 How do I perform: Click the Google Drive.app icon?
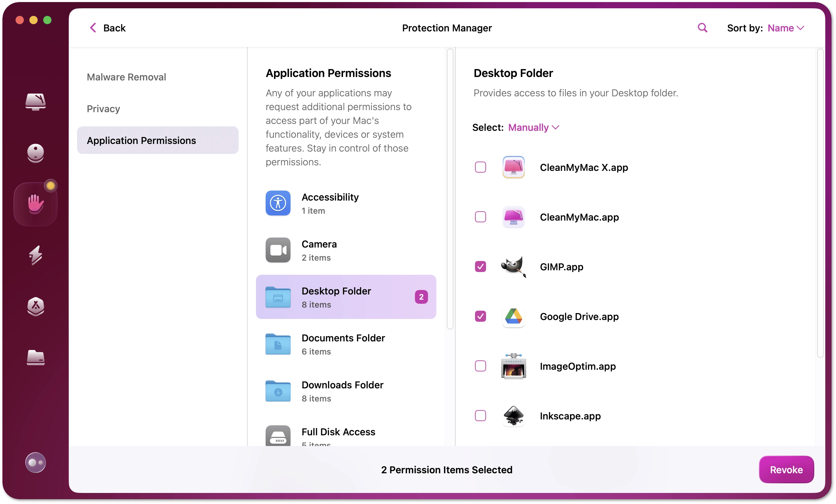[514, 317]
